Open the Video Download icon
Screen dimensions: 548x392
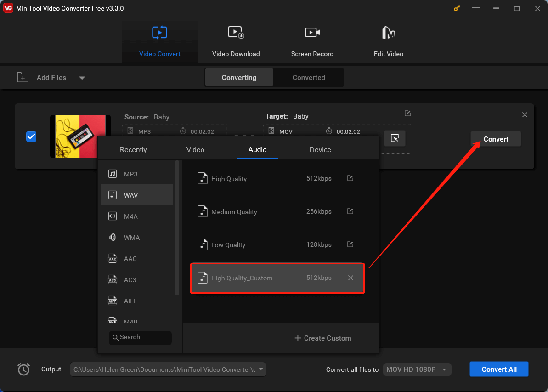236,33
